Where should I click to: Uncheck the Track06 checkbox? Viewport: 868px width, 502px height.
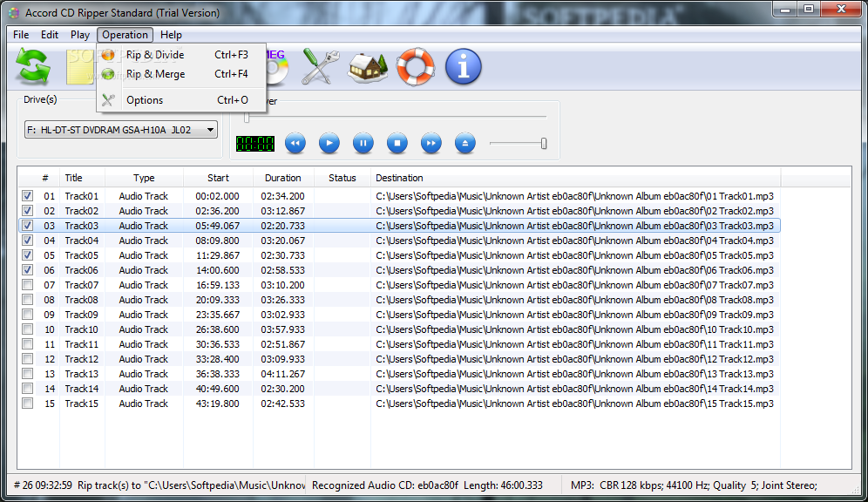[27, 270]
